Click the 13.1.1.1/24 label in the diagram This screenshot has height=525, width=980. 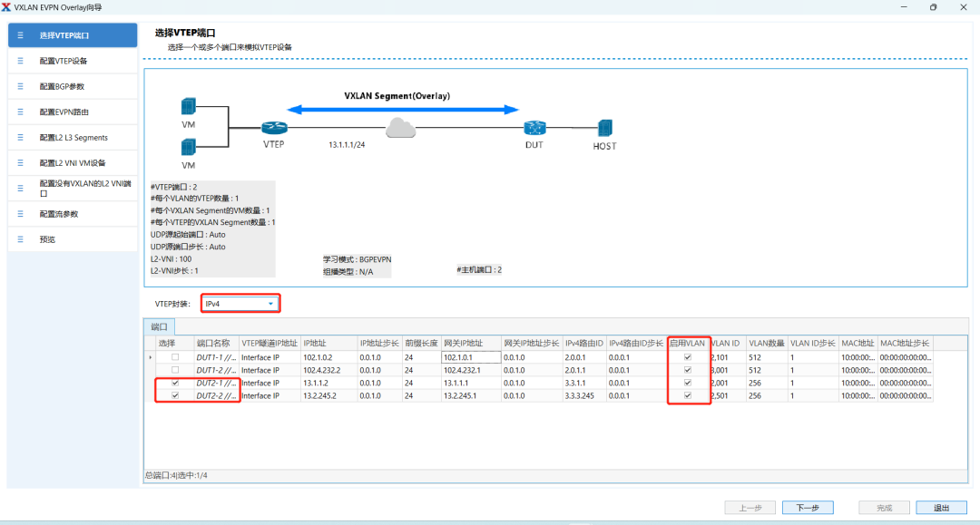click(x=347, y=145)
